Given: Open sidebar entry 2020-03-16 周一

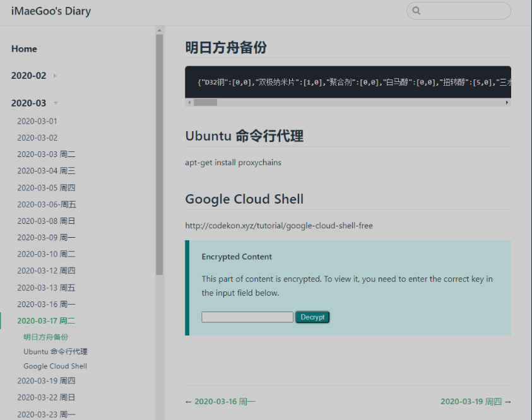Looking at the screenshot, I should point(46,305).
